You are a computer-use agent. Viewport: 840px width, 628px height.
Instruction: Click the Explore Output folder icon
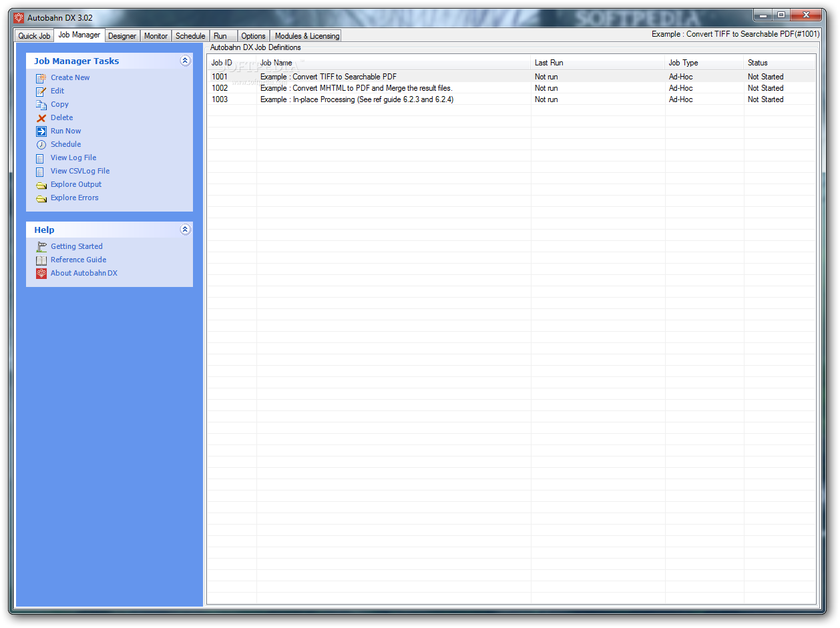41,185
